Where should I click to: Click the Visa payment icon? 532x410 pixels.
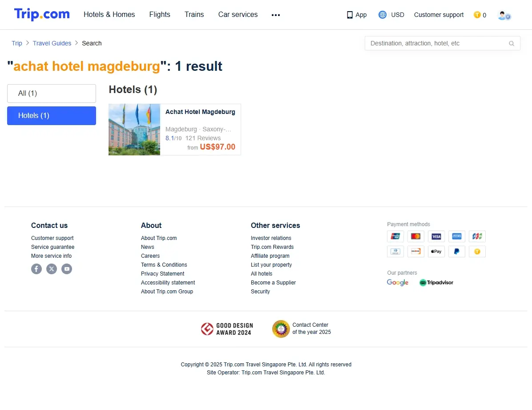click(436, 236)
